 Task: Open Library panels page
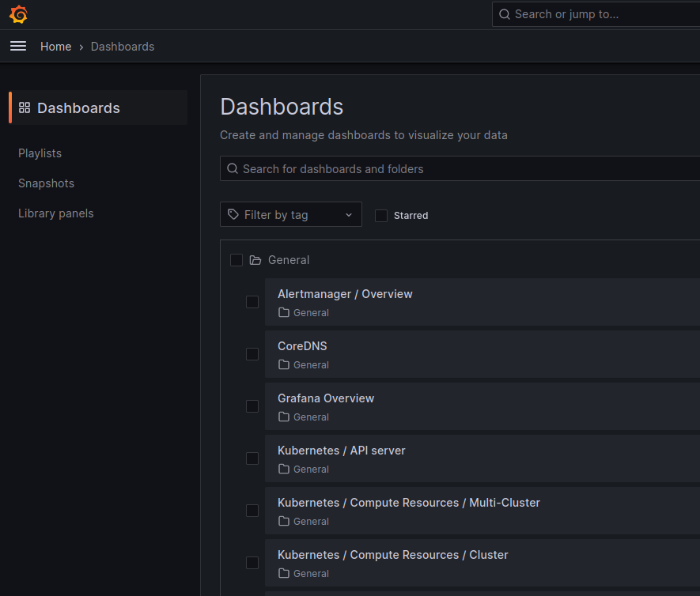point(55,213)
